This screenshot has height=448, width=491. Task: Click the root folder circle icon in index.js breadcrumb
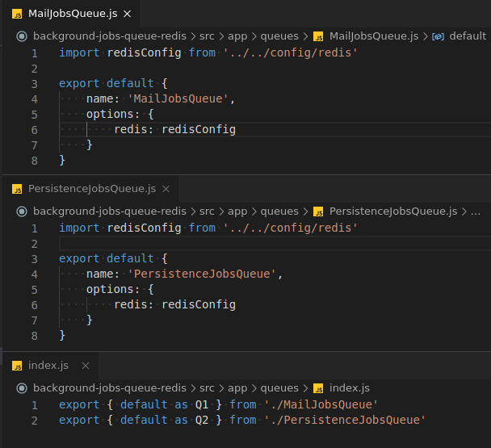(22, 388)
